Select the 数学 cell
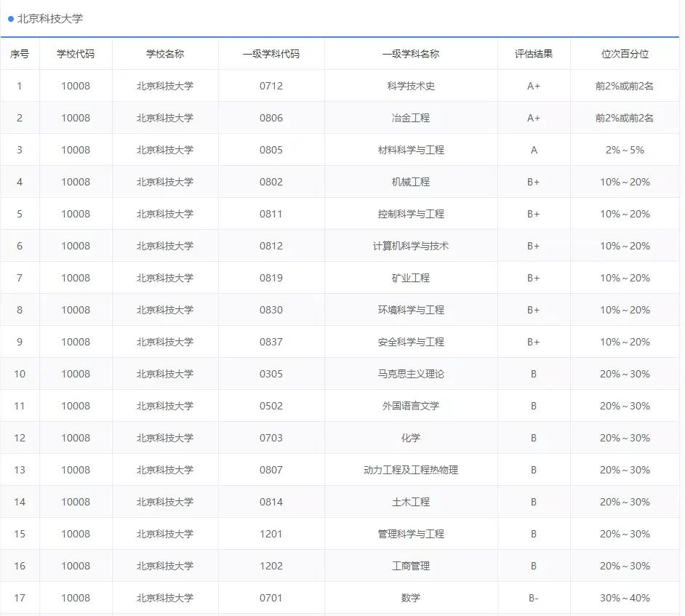The width and height of the screenshot is (685, 616). (411, 598)
